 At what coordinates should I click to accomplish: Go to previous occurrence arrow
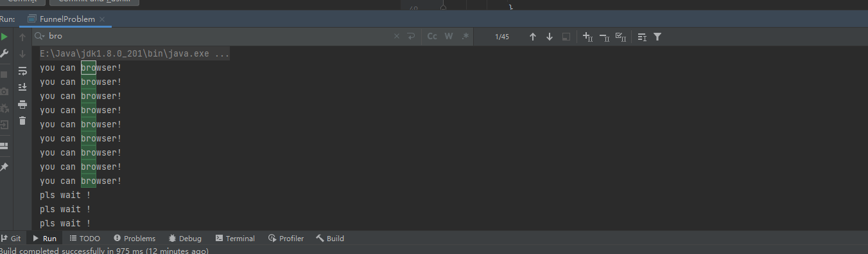533,37
